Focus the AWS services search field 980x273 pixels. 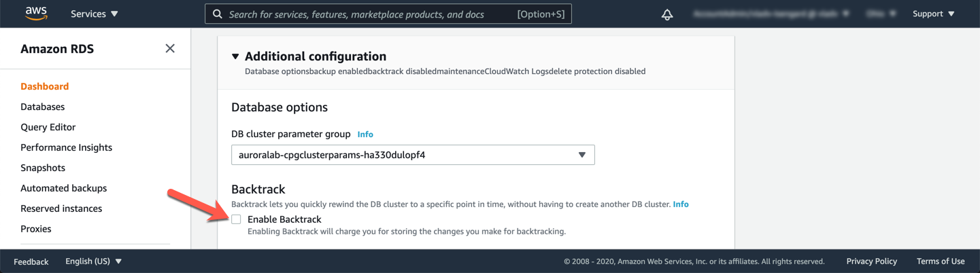click(x=388, y=14)
